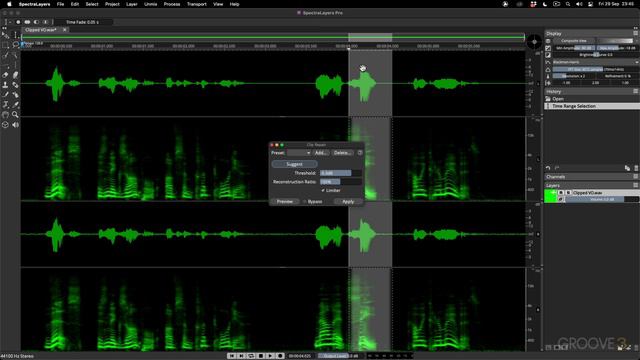Open the Unmix menu
The height and width of the screenshot is (360, 640).
point(151,4)
